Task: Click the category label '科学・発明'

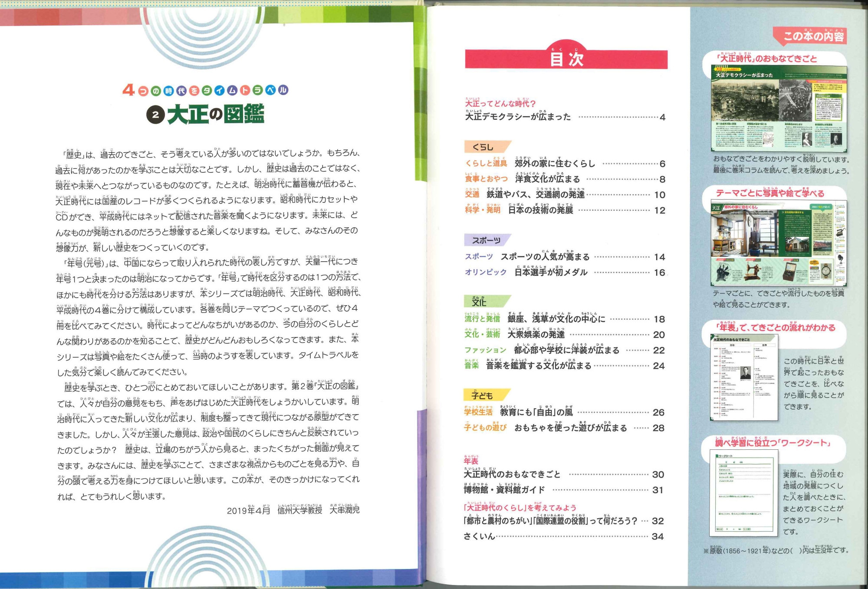Action: coord(483,209)
